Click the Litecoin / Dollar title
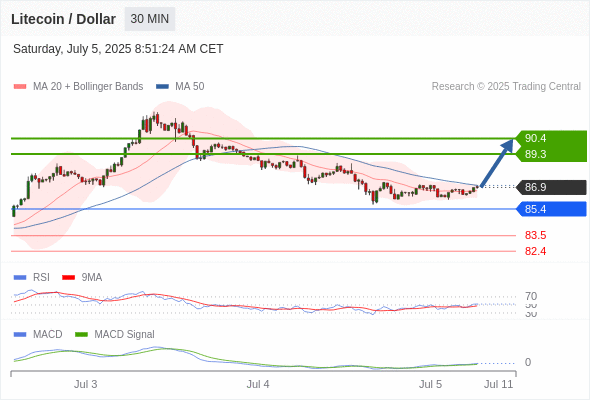This screenshot has height=400, width=590. point(63,19)
